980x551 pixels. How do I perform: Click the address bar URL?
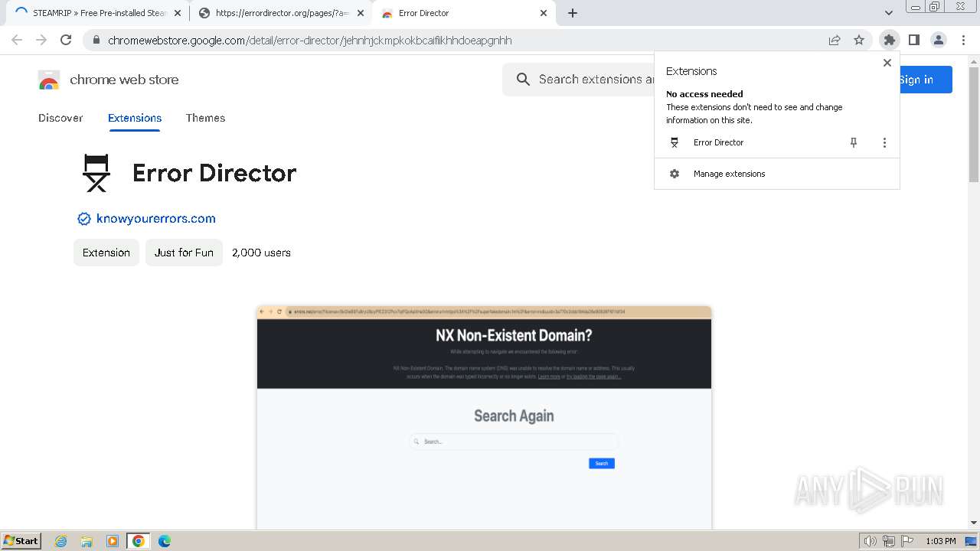coord(310,40)
